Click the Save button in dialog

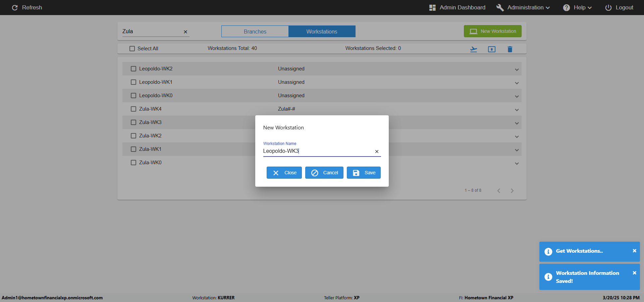(364, 173)
